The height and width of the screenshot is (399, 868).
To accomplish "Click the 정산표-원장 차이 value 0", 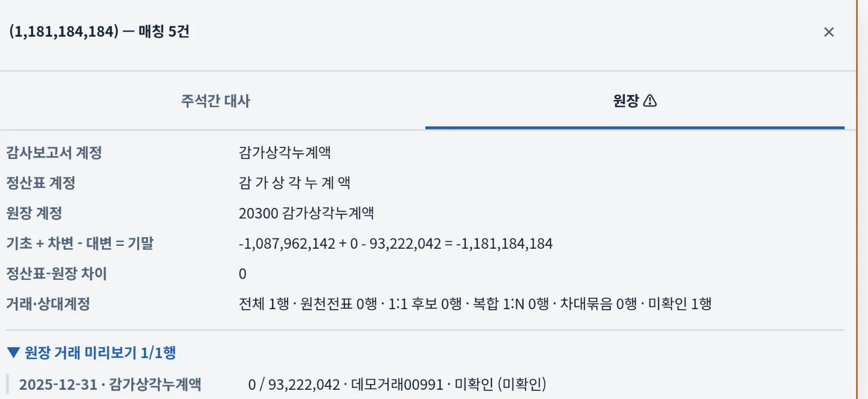I will pos(243,274).
